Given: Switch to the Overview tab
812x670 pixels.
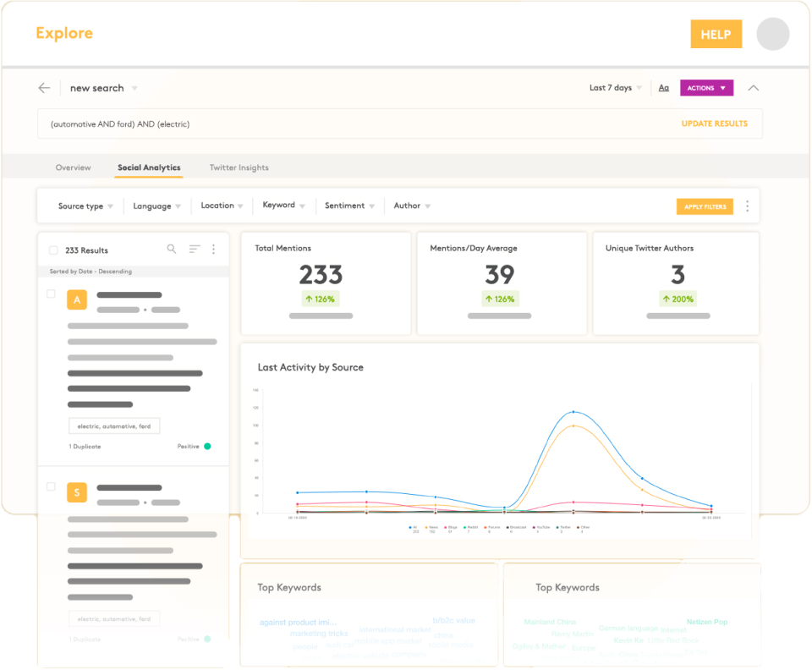Looking at the screenshot, I should pyautogui.click(x=73, y=167).
